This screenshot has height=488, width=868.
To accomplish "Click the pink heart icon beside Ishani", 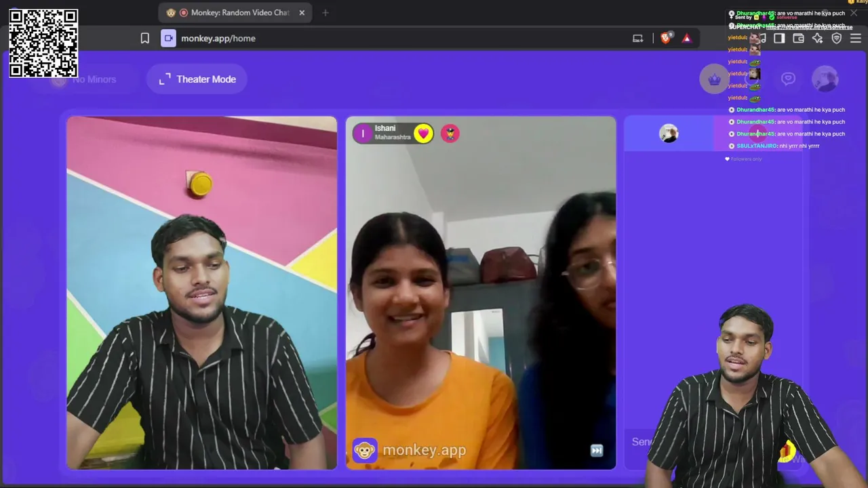I will [x=423, y=134].
